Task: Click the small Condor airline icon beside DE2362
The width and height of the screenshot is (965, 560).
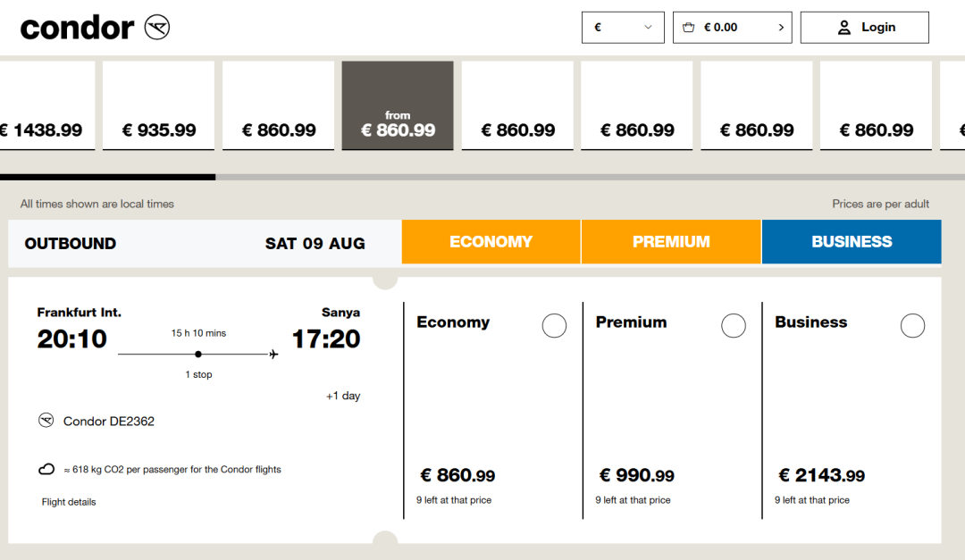Action: [x=46, y=421]
